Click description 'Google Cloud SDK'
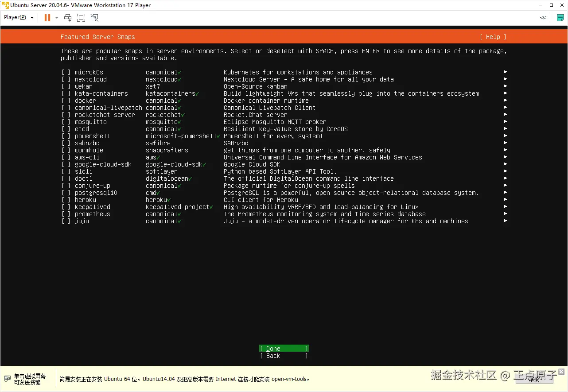Viewport: 568px width, 392px height. tap(252, 164)
